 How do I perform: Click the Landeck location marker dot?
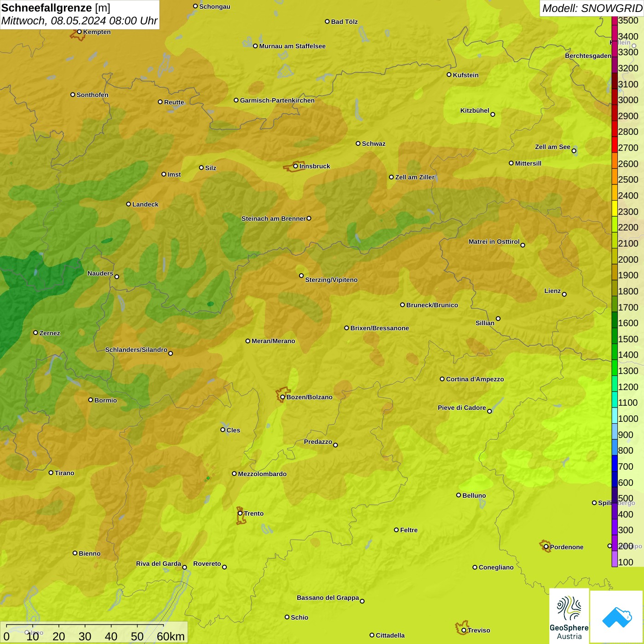(128, 204)
